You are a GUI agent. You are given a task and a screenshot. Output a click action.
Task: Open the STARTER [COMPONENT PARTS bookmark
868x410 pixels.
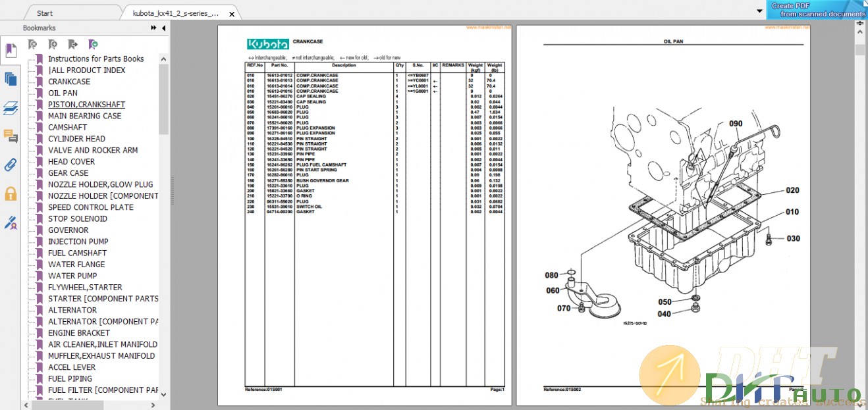tap(103, 299)
